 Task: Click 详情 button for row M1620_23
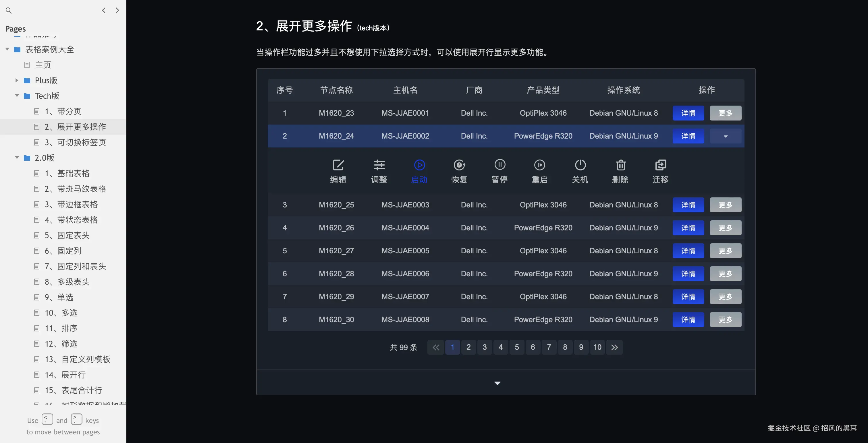[688, 113]
